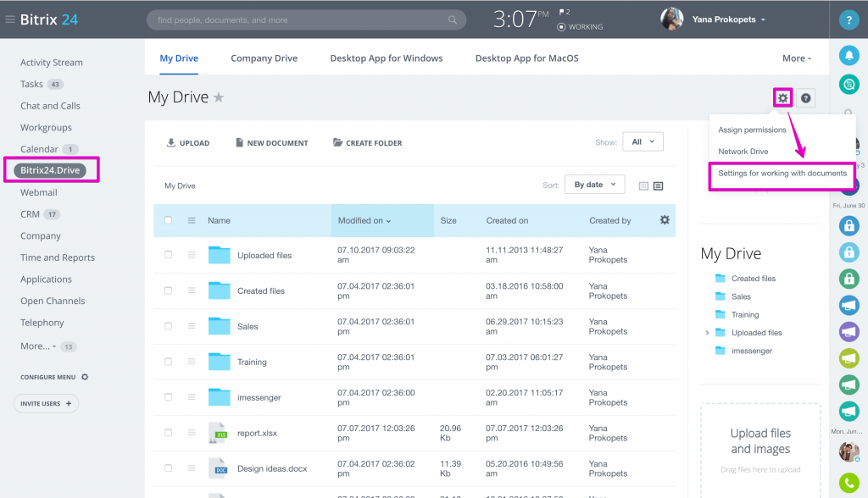Viewport: 868px width, 498px height.
Task: Switch to the My Drive tab
Action: (179, 58)
